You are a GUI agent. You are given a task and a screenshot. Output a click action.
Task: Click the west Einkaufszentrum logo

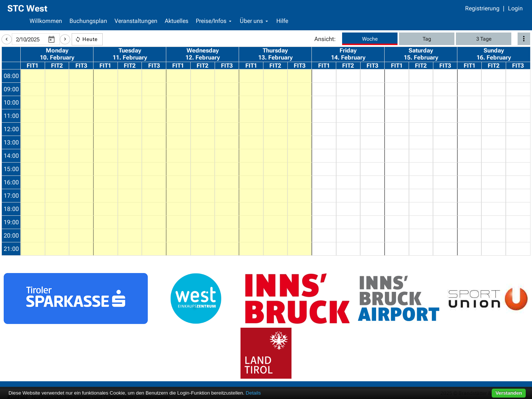196,299
